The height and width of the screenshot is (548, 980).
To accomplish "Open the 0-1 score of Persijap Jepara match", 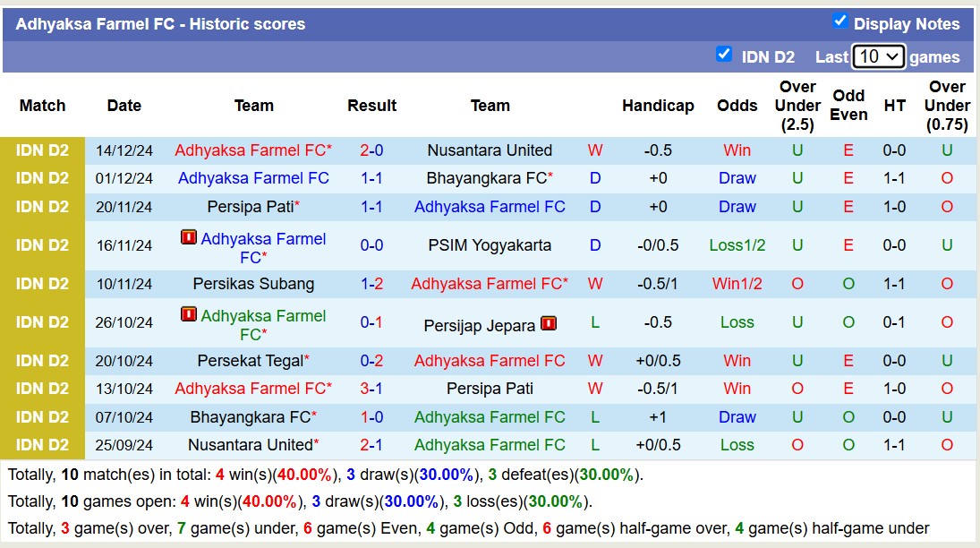I will pos(371,322).
